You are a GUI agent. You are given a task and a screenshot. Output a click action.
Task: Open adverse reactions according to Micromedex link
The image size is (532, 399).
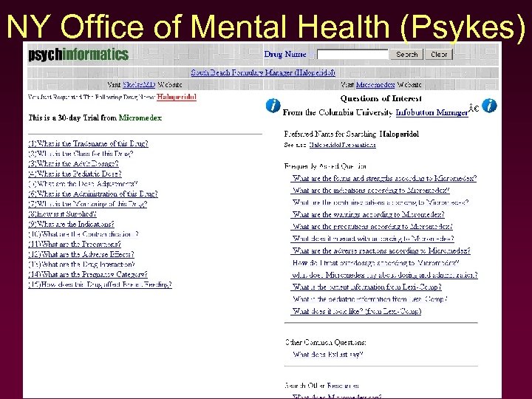coord(381,250)
